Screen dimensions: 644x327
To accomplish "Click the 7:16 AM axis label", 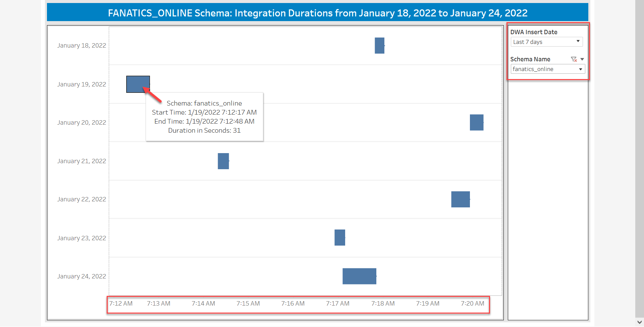I will coord(293,304).
